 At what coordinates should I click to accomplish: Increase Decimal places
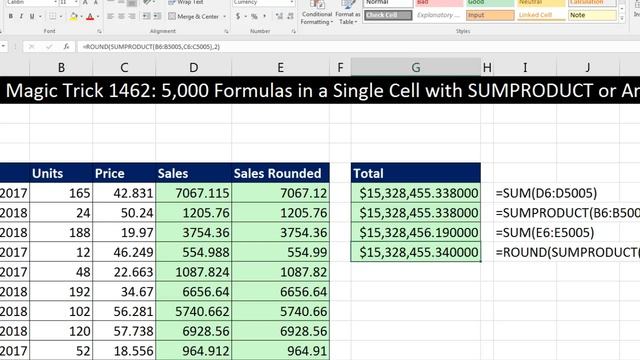coord(279,16)
